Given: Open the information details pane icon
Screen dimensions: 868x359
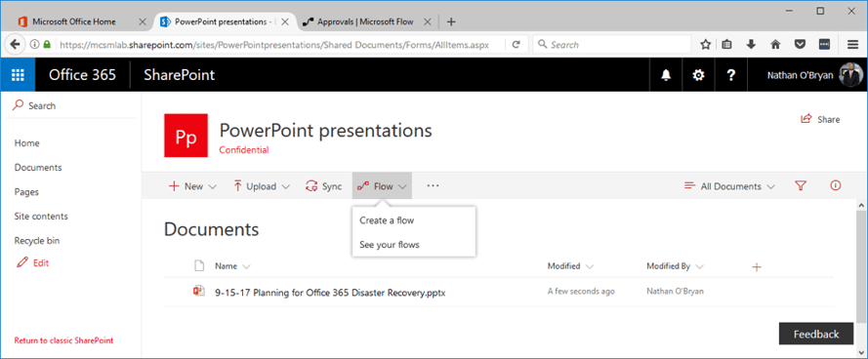Looking at the screenshot, I should pyautogui.click(x=836, y=186).
